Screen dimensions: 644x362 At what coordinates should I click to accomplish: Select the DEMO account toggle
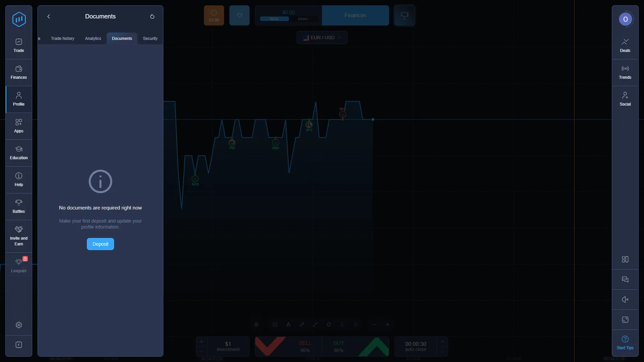[303, 19]
